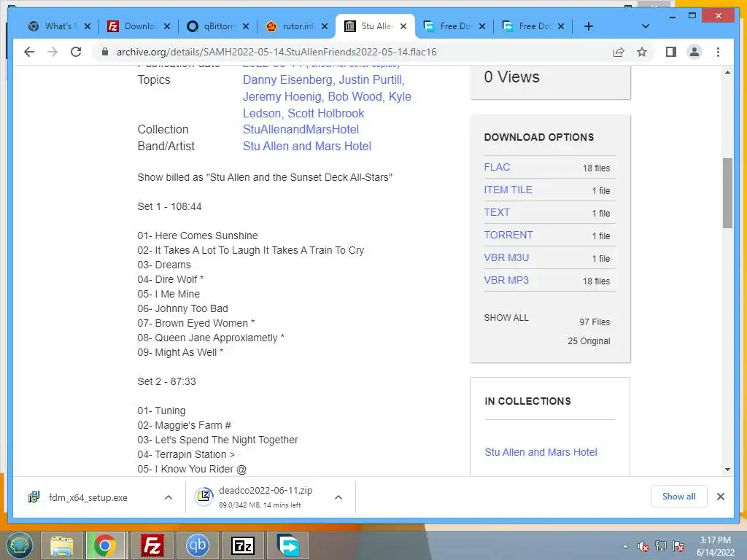Open the StuAllenandMarsHotel collection link
The width and height of the screenshot is (747, 560).
click(x=301, y=130)
